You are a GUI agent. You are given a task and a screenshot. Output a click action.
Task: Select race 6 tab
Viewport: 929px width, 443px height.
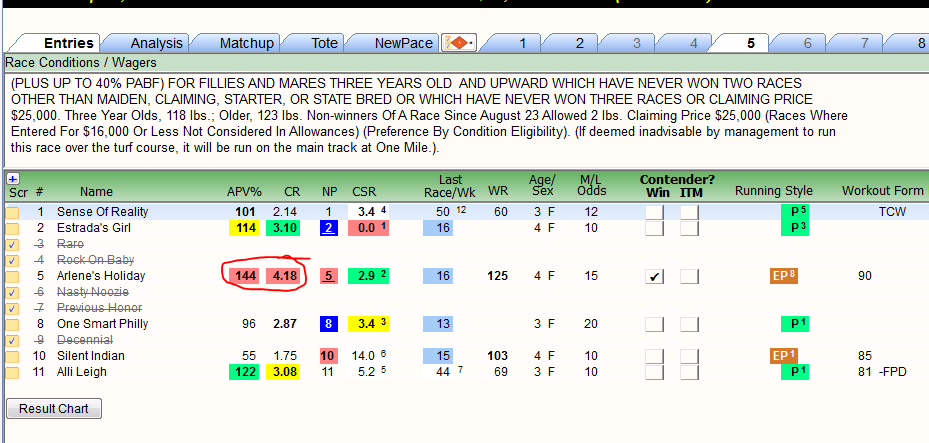807,43
